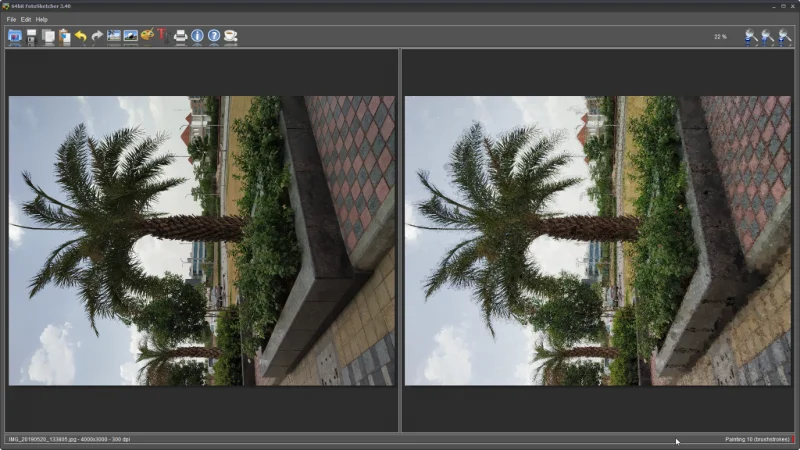Save the picture using the floppy disk icon
The width and height of the screenshot is (800, 450).
point(32,36)
